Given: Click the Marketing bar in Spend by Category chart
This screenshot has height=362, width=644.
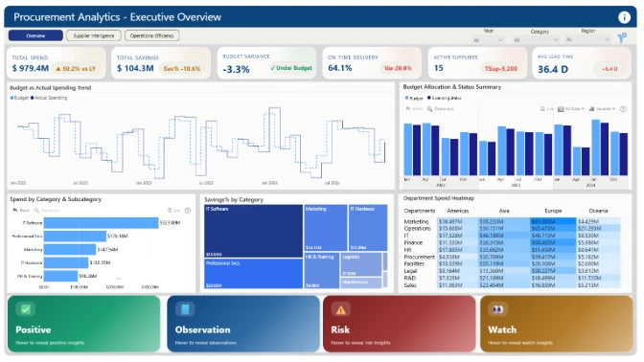Looking at the screenshot, I should click(x=70, y=249).
